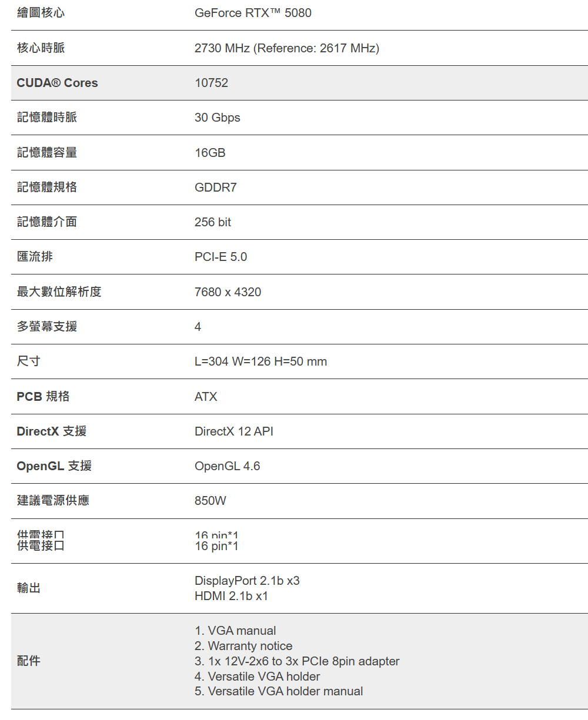The height and width of the screenshot is (720, 588).
Task: Select the OpenGL 4.6 value
Action: point(228,466)
